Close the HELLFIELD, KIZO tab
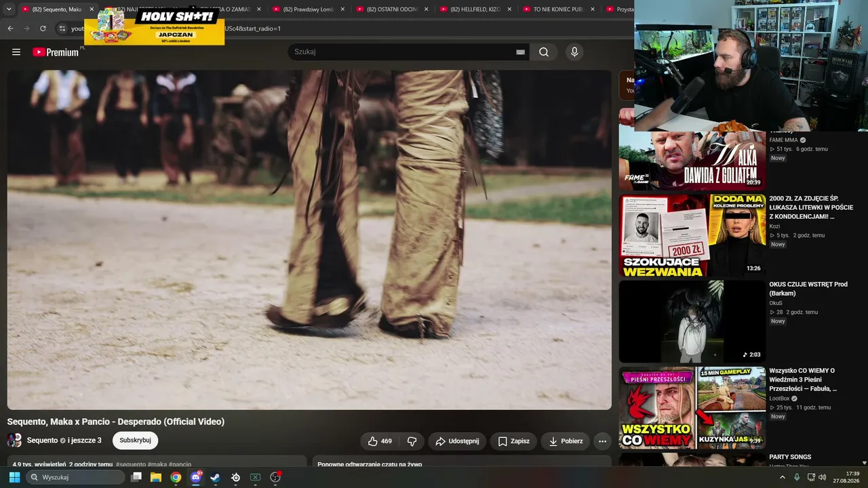 (x=509, y=9)
